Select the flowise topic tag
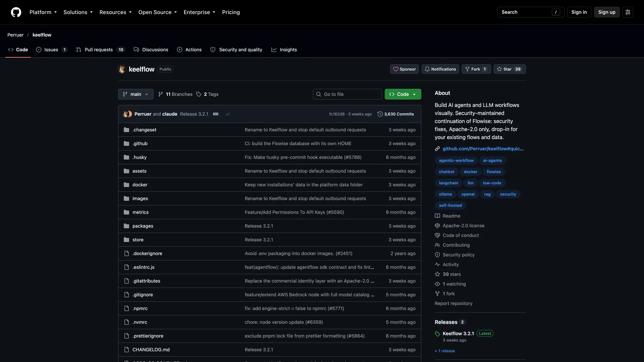Viewport: 644px width, 362px height. tap(493, 172)
